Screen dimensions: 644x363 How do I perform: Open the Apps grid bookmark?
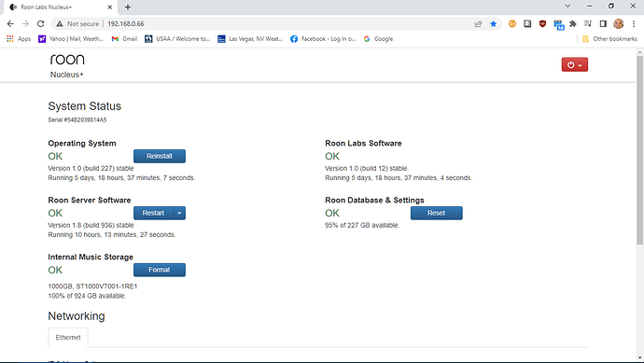tap(19, 38)
